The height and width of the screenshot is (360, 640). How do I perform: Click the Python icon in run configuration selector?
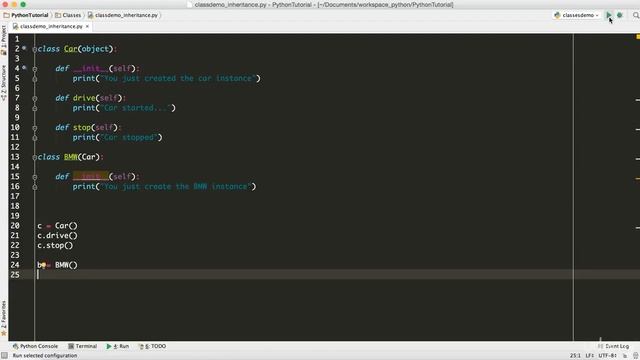(557, 15)
